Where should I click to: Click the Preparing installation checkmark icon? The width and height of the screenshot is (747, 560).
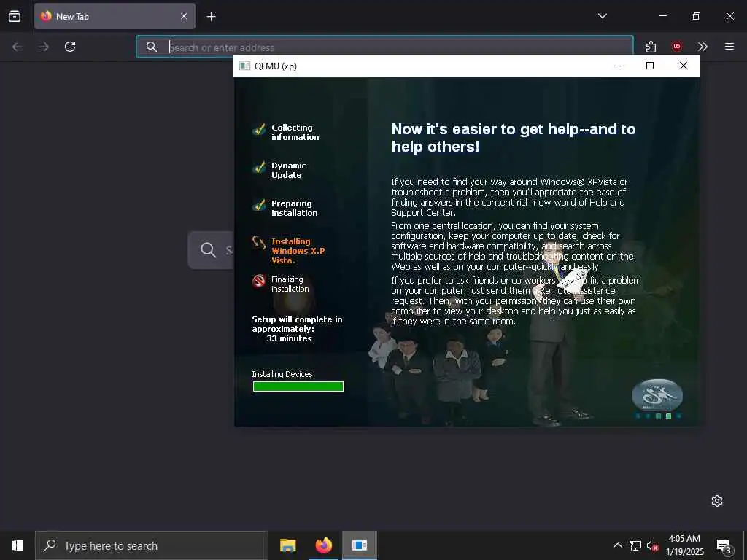coord(259,205)
